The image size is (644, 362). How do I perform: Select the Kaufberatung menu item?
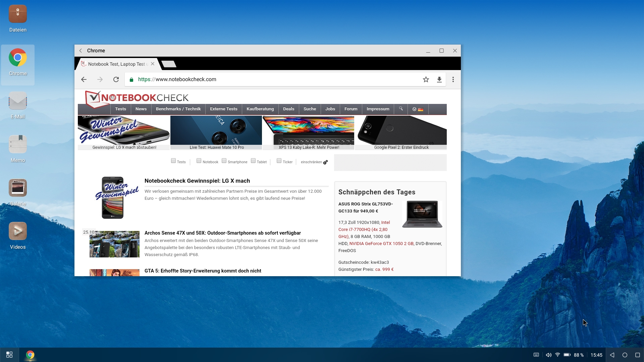260,109
